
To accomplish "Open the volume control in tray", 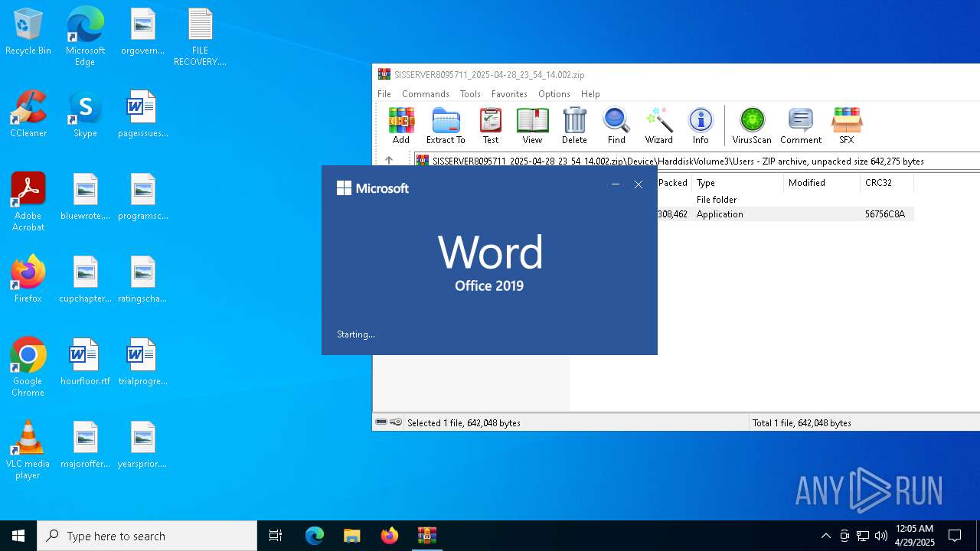I will coord(881,536).
